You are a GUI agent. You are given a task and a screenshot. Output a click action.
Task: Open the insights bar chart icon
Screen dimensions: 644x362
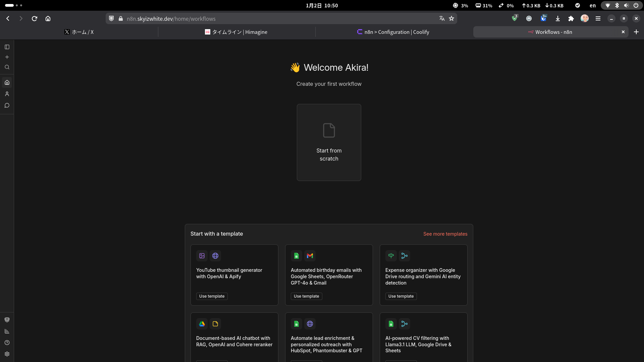(x=7, y=331)
